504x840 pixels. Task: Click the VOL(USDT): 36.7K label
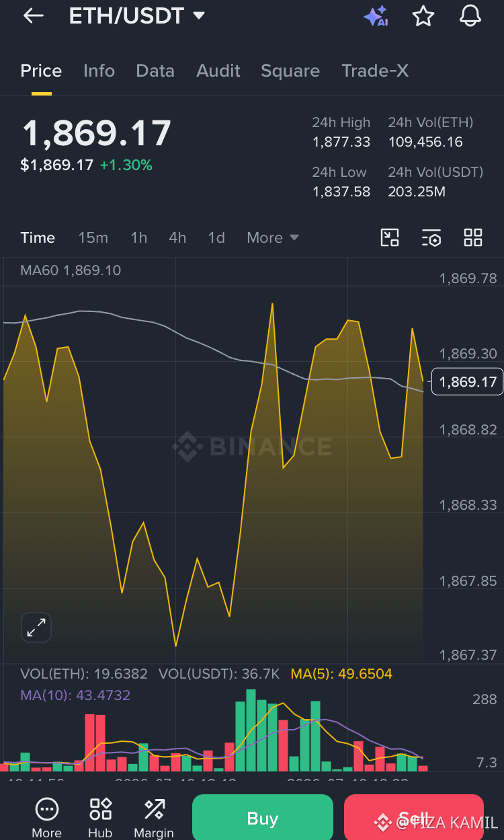[219, 674]
